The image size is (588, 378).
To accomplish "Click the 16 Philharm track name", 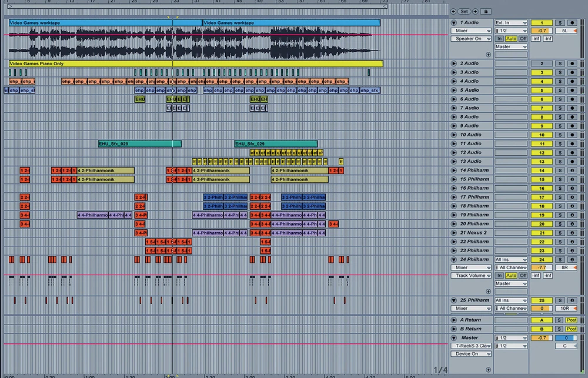I will [x=474, y=188].
